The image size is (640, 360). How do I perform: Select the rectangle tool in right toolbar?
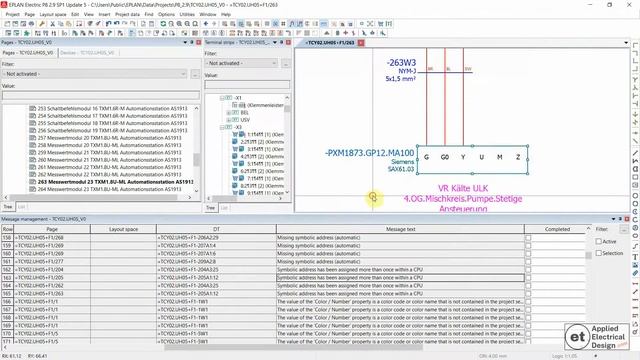[635, 177]
